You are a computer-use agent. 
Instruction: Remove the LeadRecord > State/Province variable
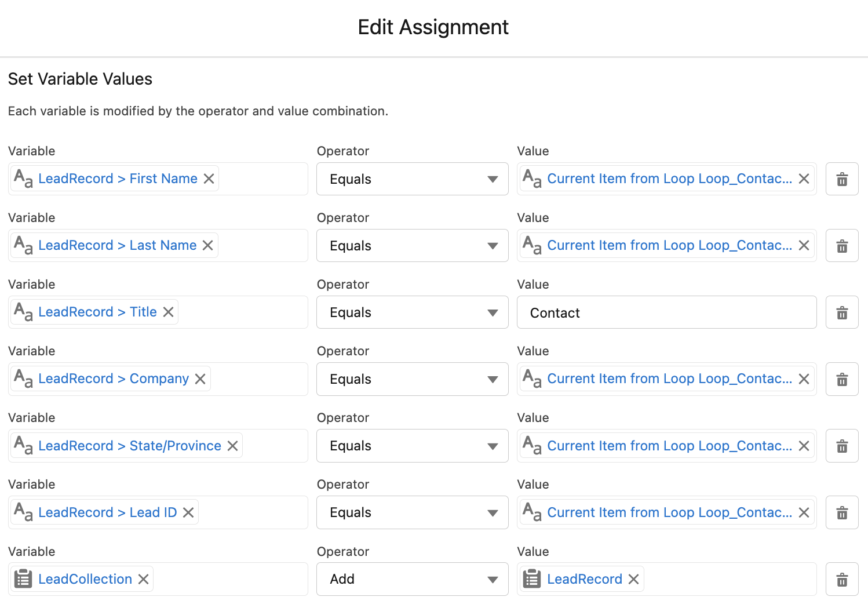point(232,446)
